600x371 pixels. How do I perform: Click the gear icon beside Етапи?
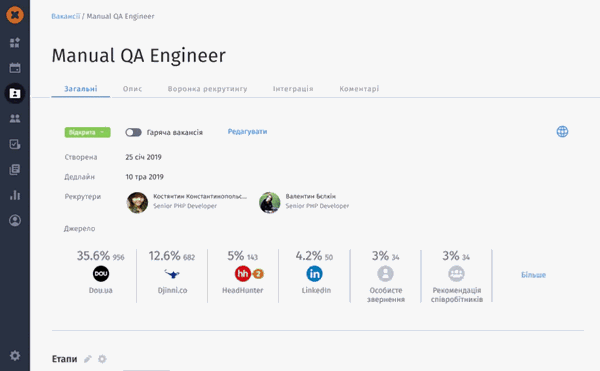point(102,359)
